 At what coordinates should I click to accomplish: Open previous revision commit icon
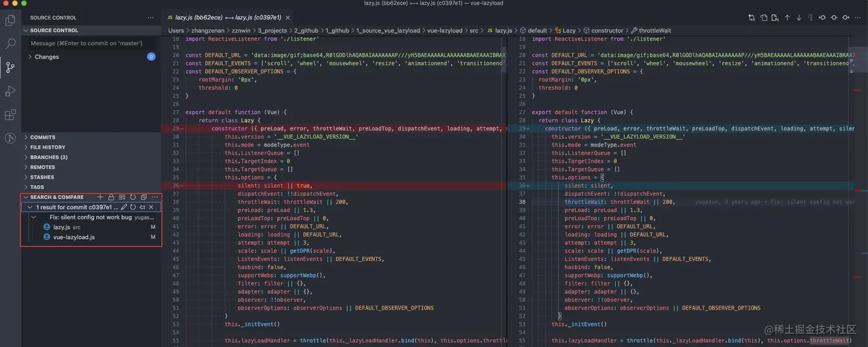822,18
